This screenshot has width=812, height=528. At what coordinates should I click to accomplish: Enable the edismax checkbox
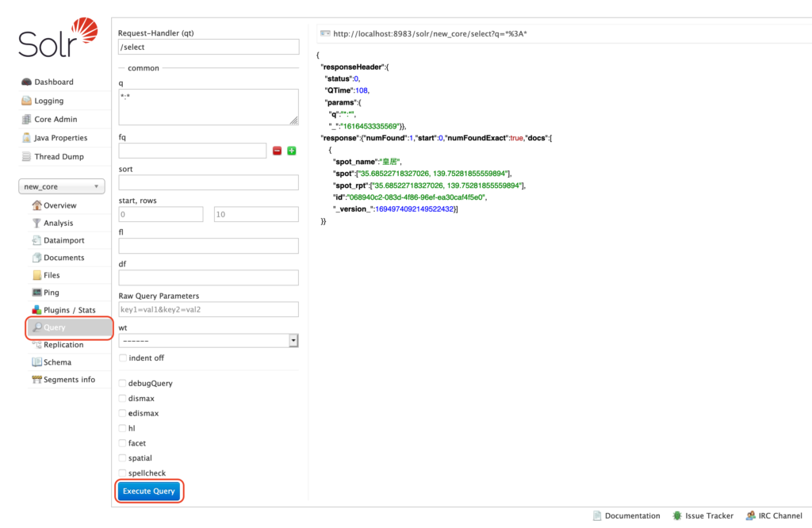point(122,413)
